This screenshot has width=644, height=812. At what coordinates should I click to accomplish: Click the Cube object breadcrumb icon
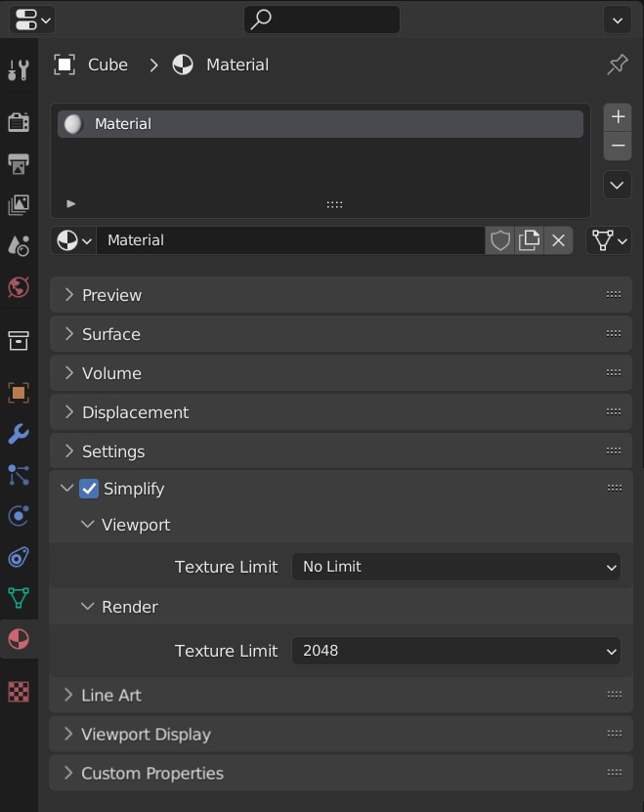coord(64,64)
